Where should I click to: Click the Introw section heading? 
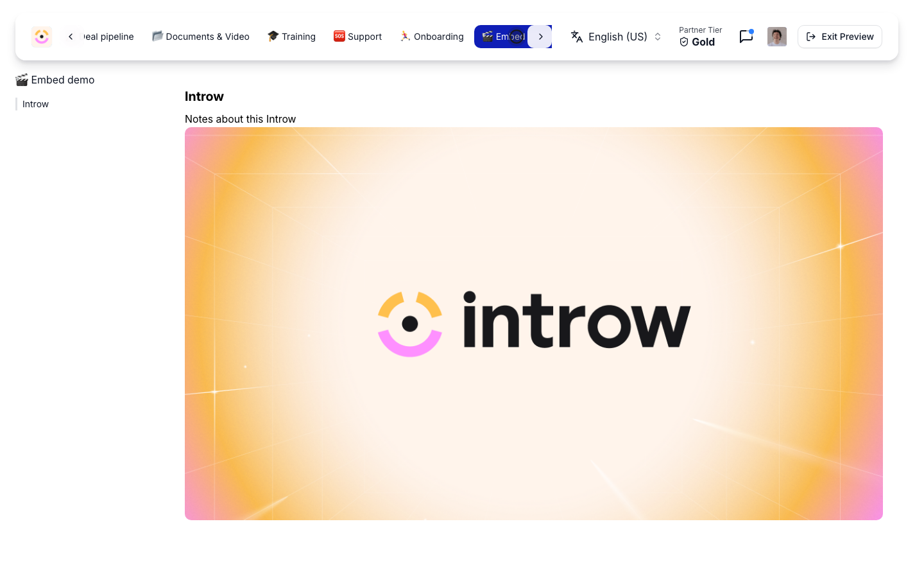[x=204, y=96]
